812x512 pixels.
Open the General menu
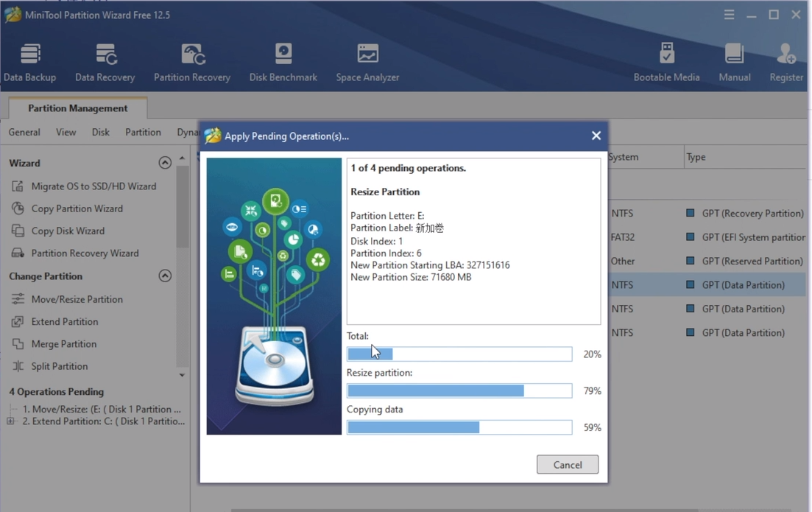[24, 132]
